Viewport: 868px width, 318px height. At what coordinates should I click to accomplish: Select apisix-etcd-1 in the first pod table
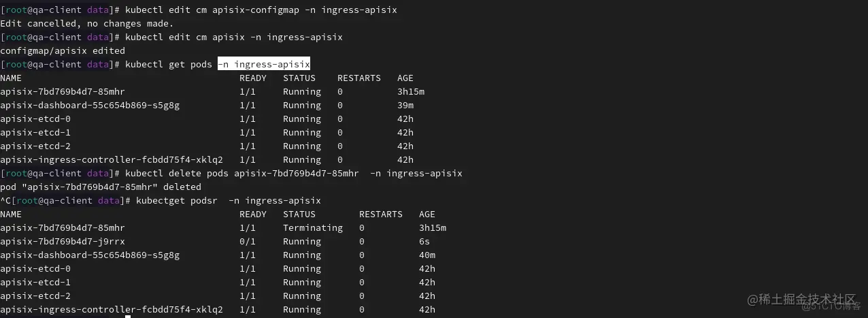[35, 133]
